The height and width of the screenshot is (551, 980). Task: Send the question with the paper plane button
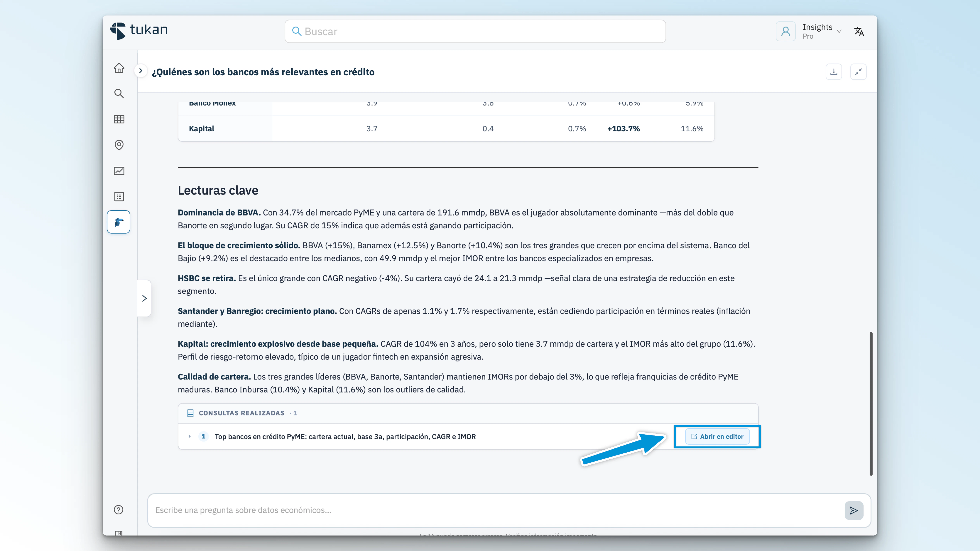point(854,510)
